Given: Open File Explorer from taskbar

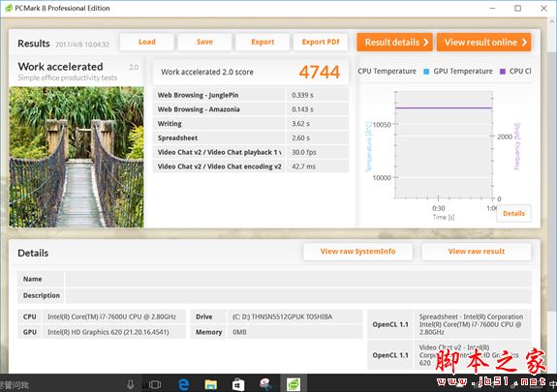Looking at the screenshot, I should (x=210, y=384).
